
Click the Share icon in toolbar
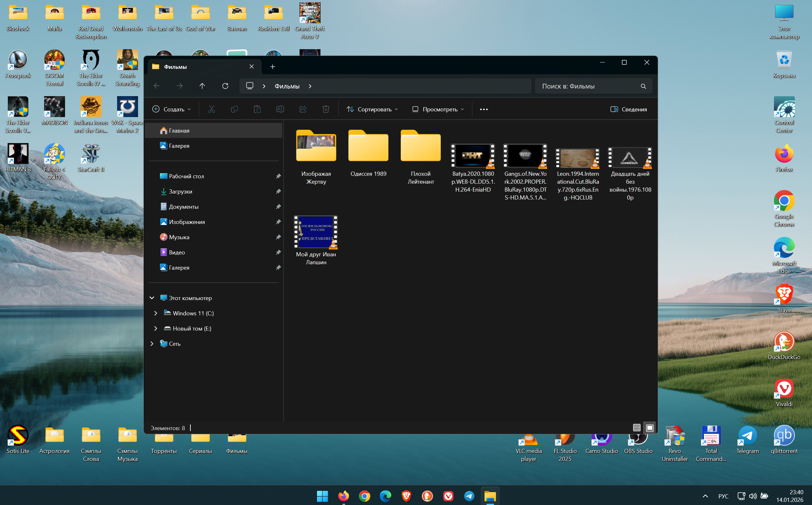click(x=303, y=109)
